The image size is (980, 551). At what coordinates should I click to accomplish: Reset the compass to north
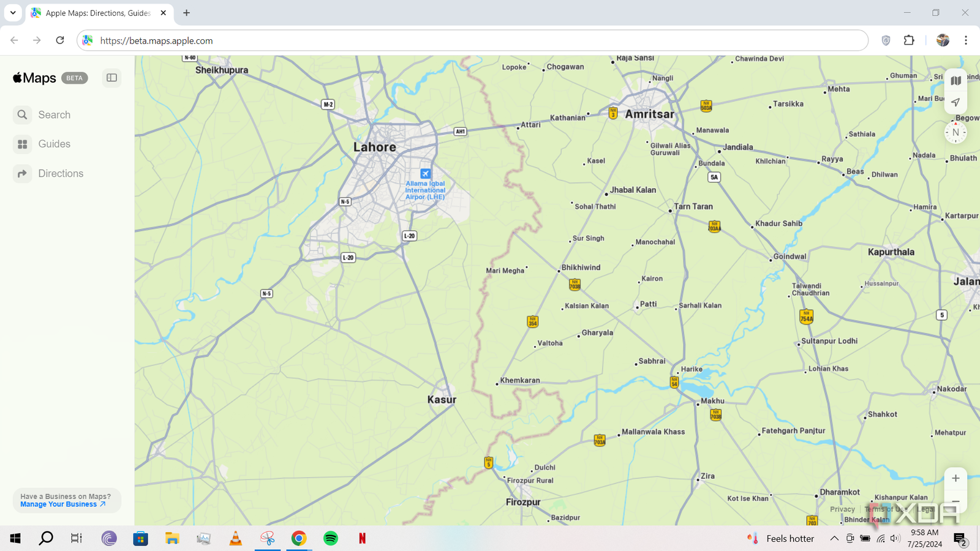(x=956, y=132)
